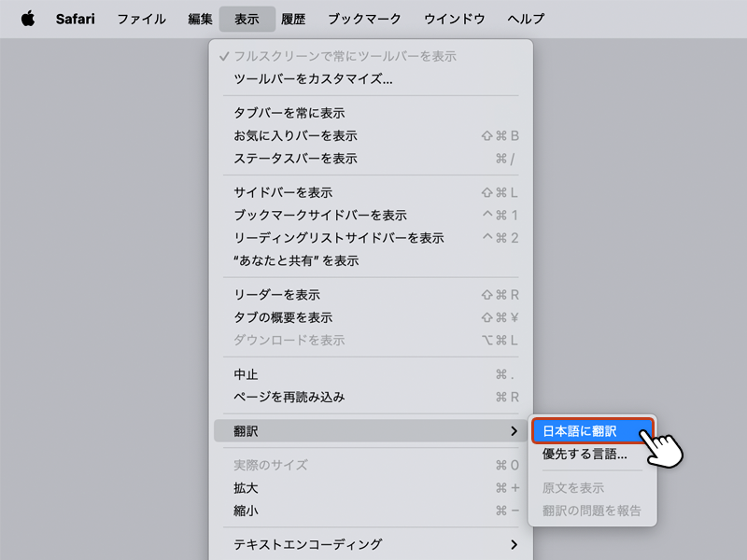Open the ヘルプ menu
The image size is (747, 560).
(x=526, y=19)
